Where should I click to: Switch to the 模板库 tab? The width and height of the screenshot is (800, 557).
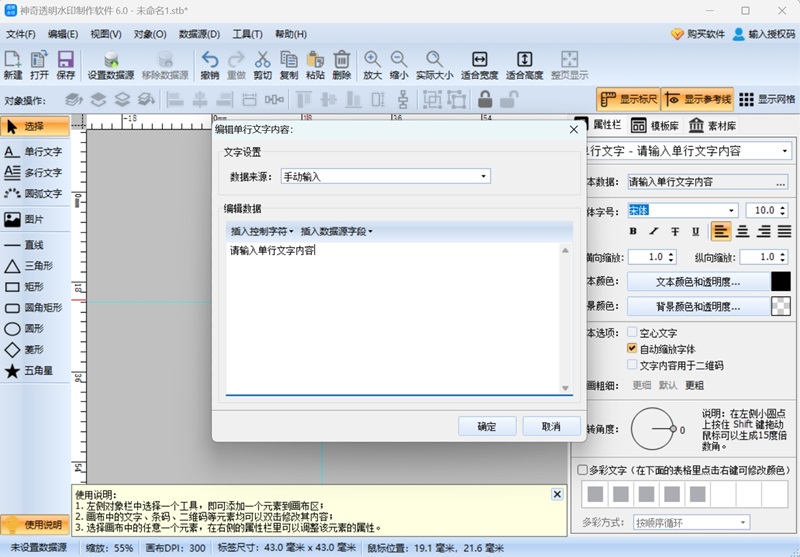tap(655, 125)
